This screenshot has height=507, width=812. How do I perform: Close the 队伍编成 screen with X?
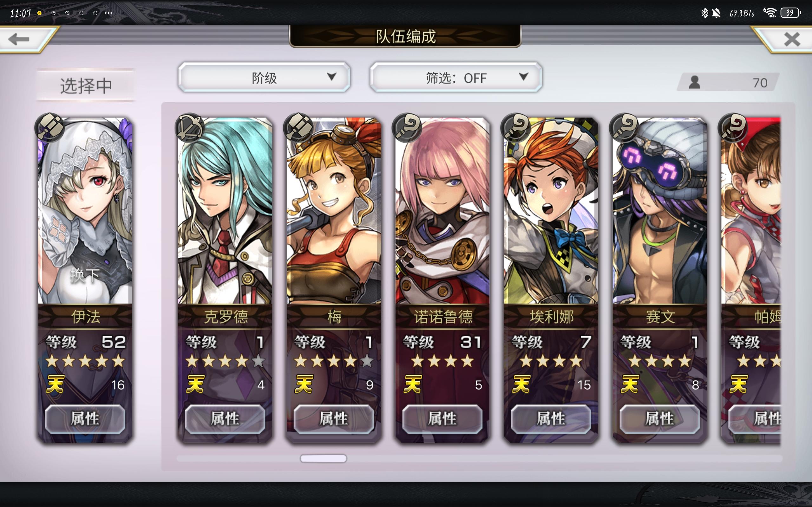point(792,39)
